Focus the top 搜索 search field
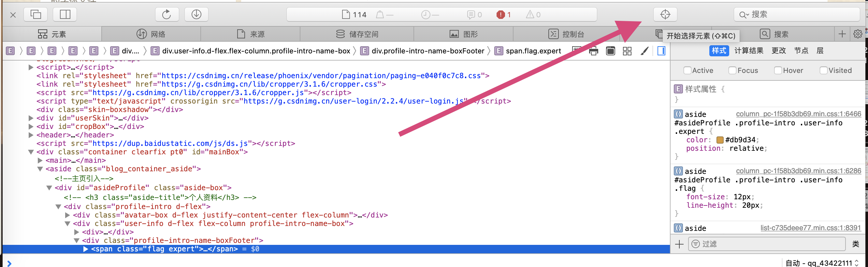This screenshot has height=267, width=868. coord(797,14)
